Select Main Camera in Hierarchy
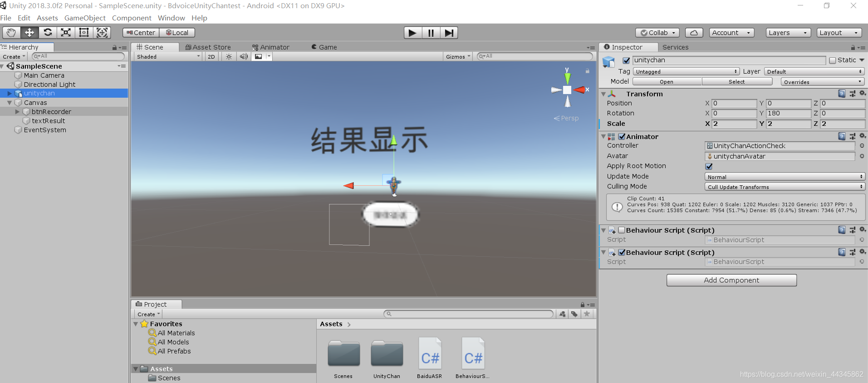 (x=44, y=75)
